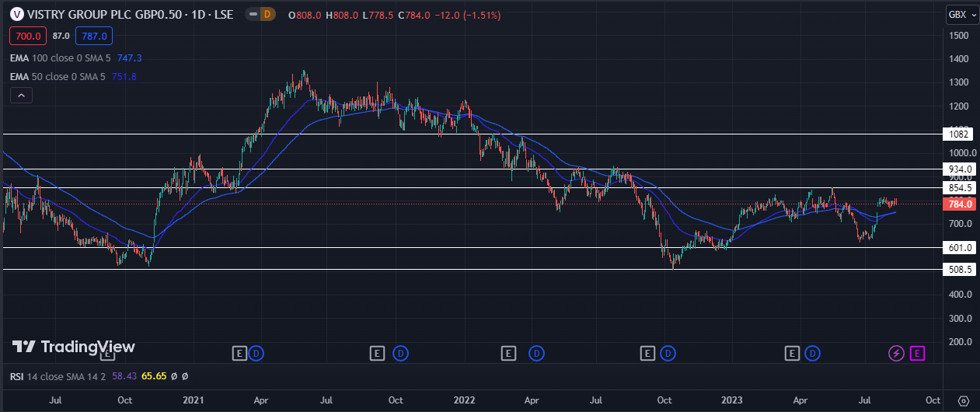Open symbol search via VISTRY GROUP PLC title
The image size is (980, 412).
(x=132, y=15)
